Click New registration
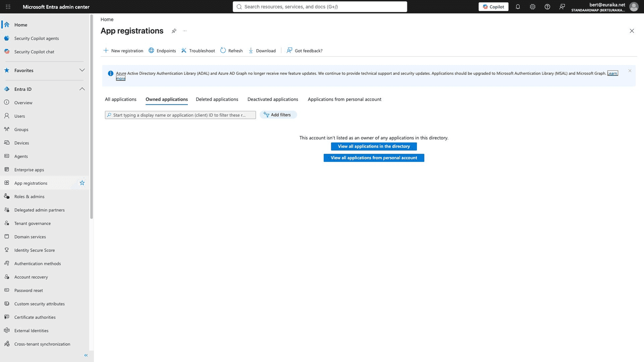 (x=123, y=51)
